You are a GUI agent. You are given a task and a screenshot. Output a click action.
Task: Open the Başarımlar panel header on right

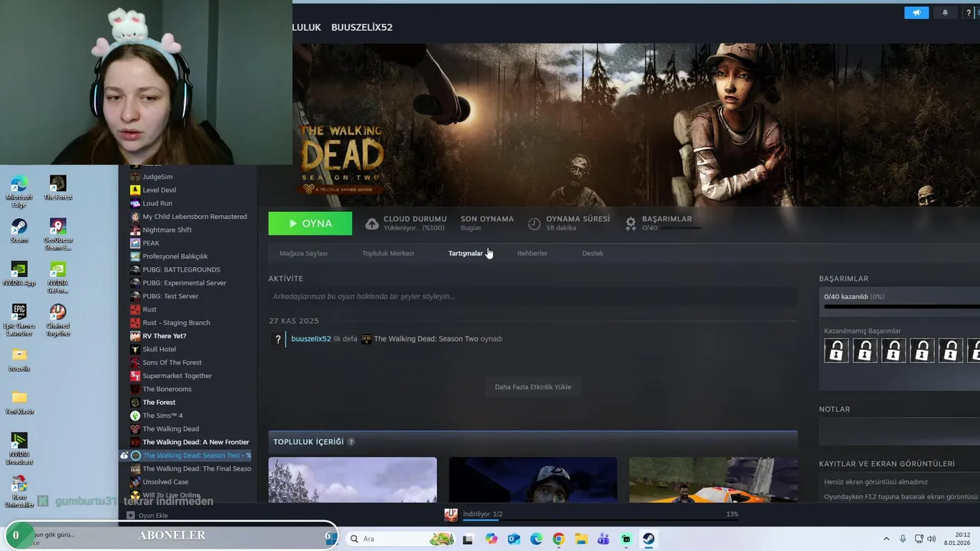tap(844, 279)
